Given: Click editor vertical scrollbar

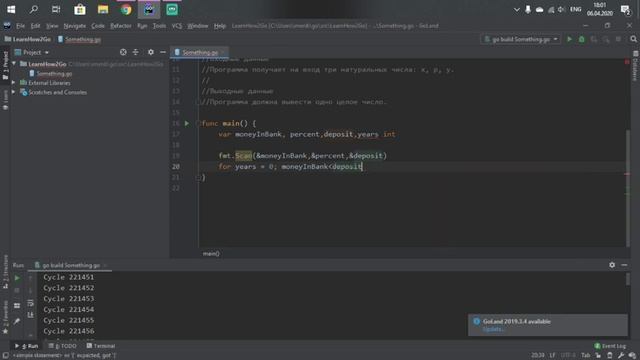Looking at the screenshot, I should 627,188.
